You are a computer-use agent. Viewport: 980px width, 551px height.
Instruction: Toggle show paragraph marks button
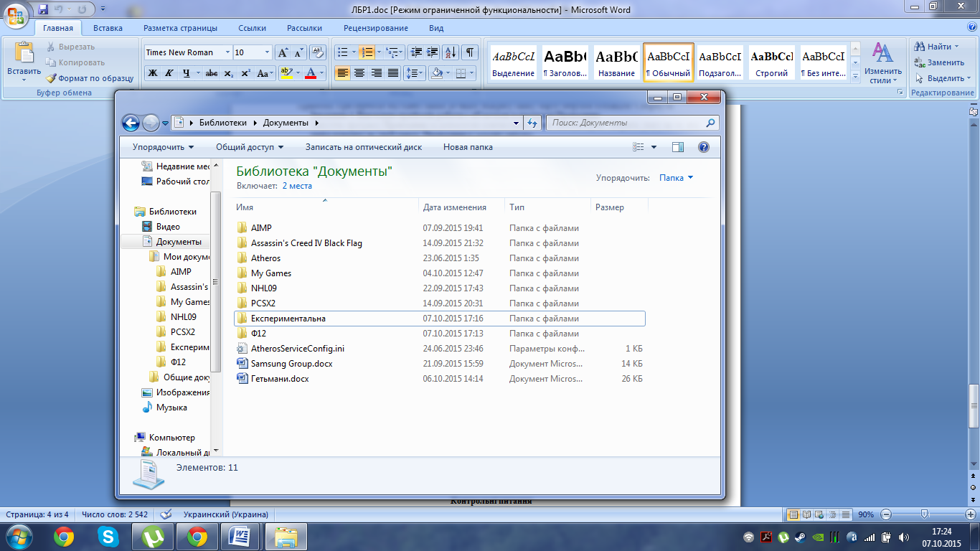tap(469, 52)
